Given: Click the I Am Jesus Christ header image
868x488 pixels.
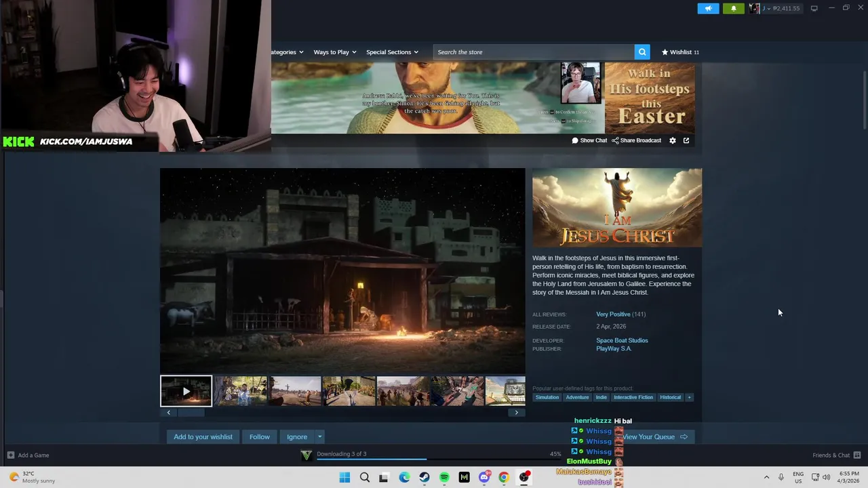Looking at the screenshot, I should pos(617,207).
